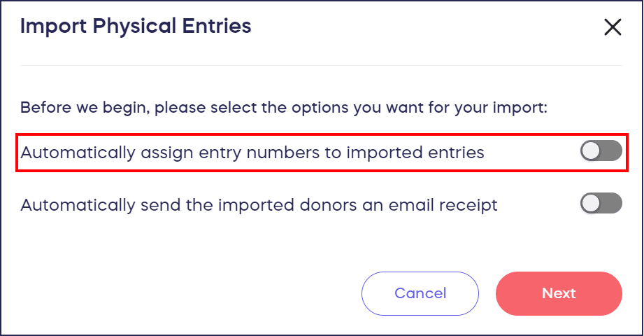Image resolution: width=644 pixels, height=336 pixels.
Task: Enable automatic entry number assignment toggle
Action: point(601,150)
